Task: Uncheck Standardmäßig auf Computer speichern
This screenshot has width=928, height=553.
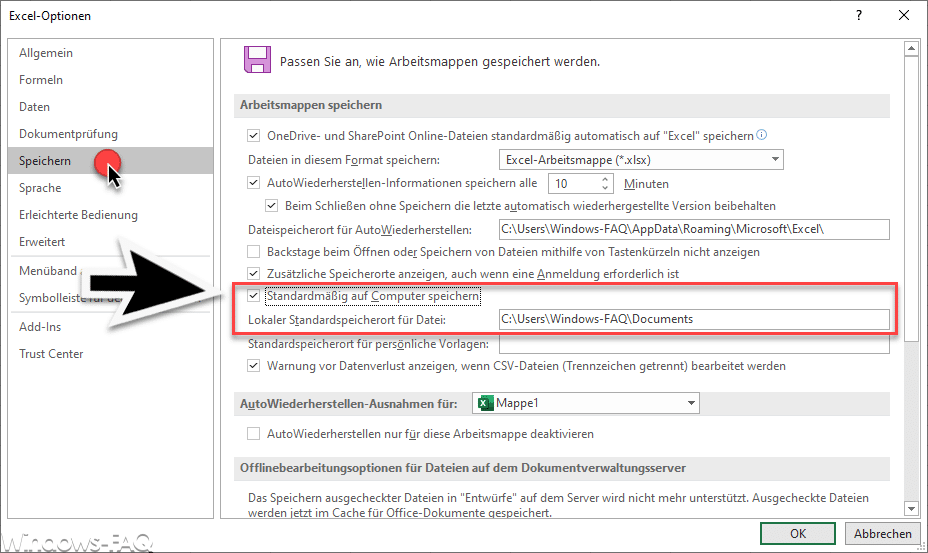Action: pos(253,295)
